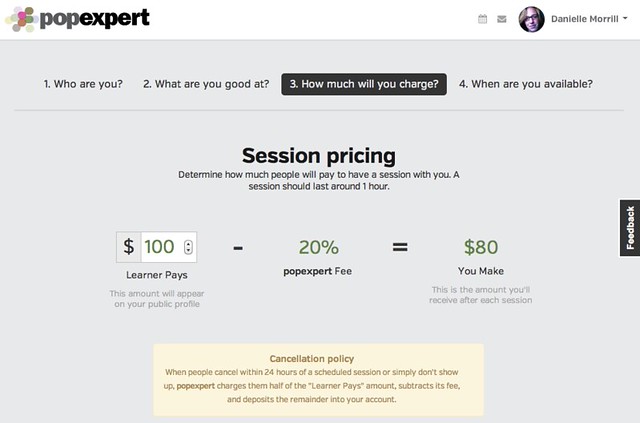Go to step 2 What are you good at?
Screen dimensions: 640x423
(x=206, y=84)
